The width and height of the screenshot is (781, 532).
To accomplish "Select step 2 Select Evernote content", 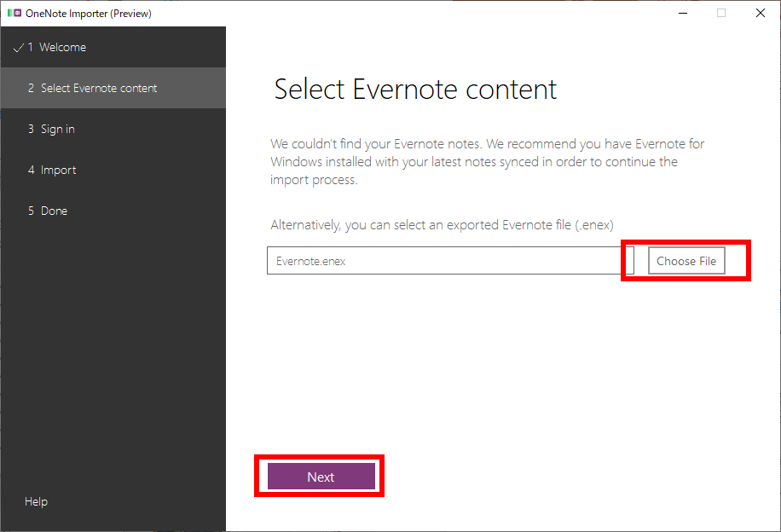I will click(x=113, y=88).
